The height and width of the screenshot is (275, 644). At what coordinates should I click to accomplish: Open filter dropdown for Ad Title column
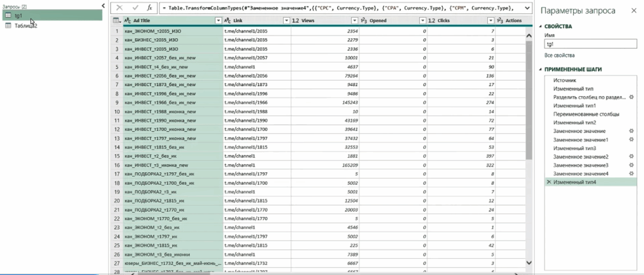[x=218, y=20]
